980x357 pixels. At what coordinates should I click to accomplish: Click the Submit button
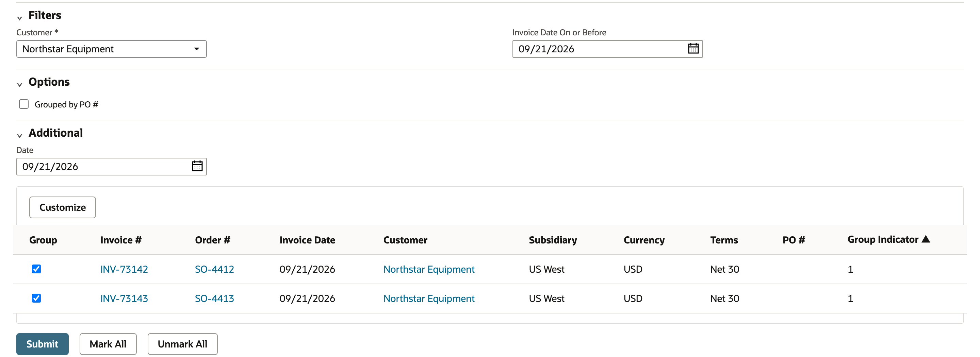[x=42, y=344]
